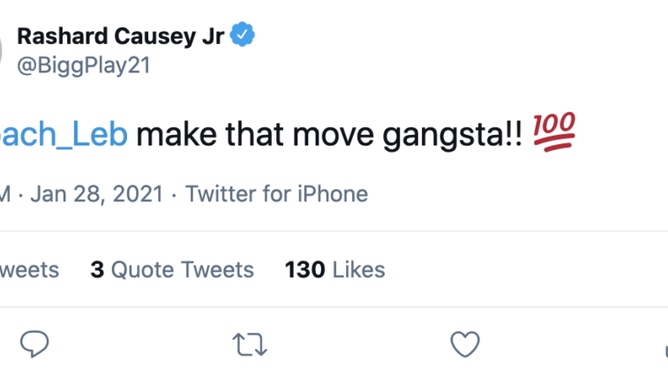Image resolution: width=668 pixels, height=376 pixels.
Task: Open the profile avatar beside the name
Action: point(1,50)
